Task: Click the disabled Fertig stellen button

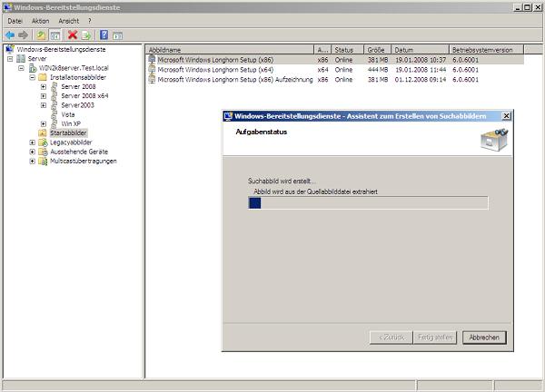Action: (x=435, y=338)
